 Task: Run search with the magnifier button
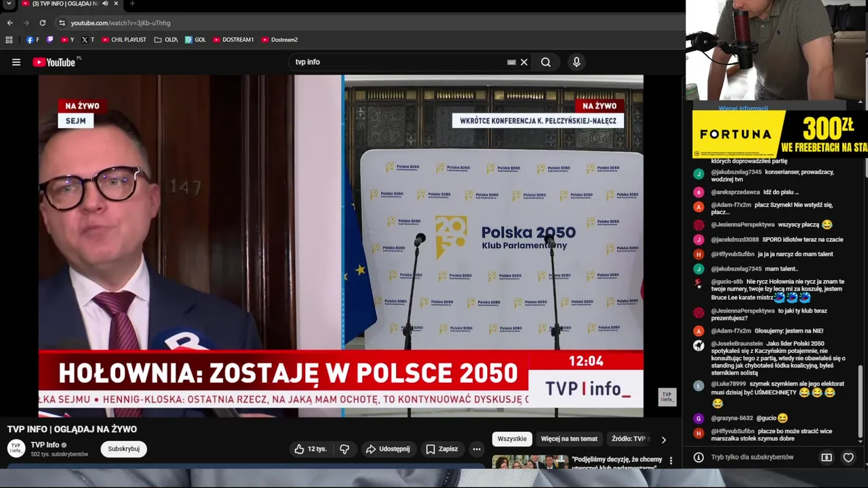coord(546,62)
